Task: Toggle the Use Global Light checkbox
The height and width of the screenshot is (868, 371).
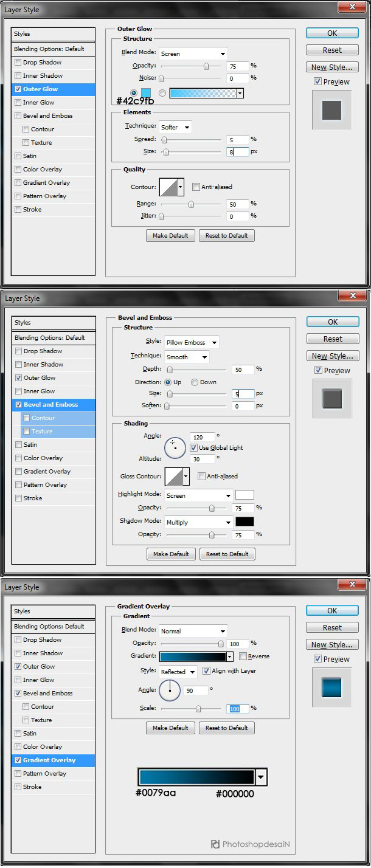Action: tap(194, 447)
